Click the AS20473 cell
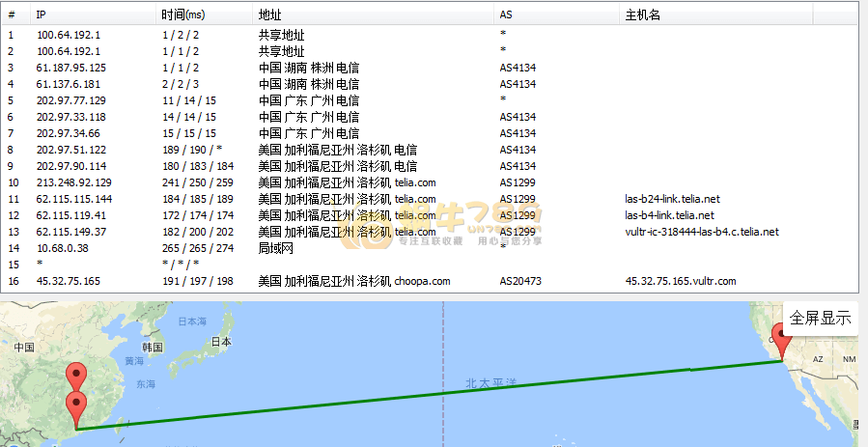Viewport: 868px width, 447px height. coord(518,281)
